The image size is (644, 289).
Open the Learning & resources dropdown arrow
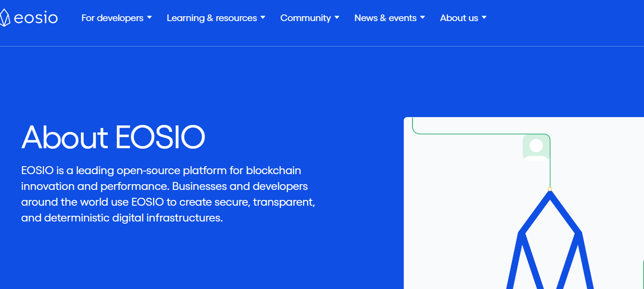tap(263, 18)
